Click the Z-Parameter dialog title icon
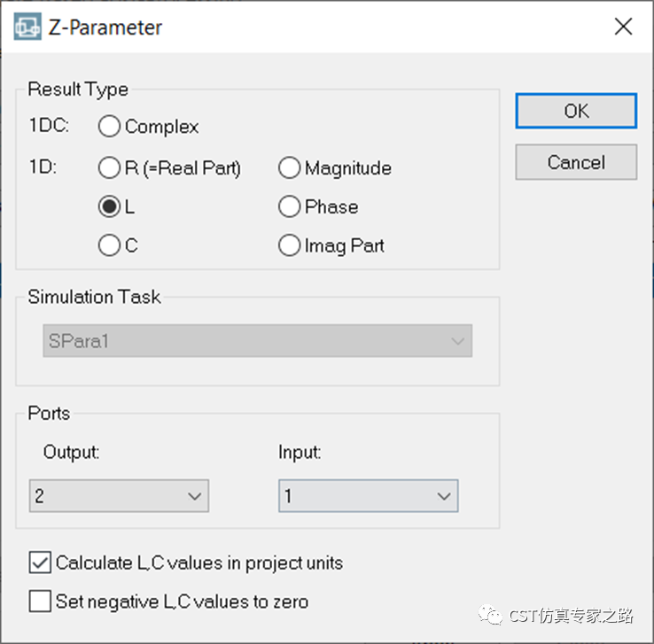 28,27
